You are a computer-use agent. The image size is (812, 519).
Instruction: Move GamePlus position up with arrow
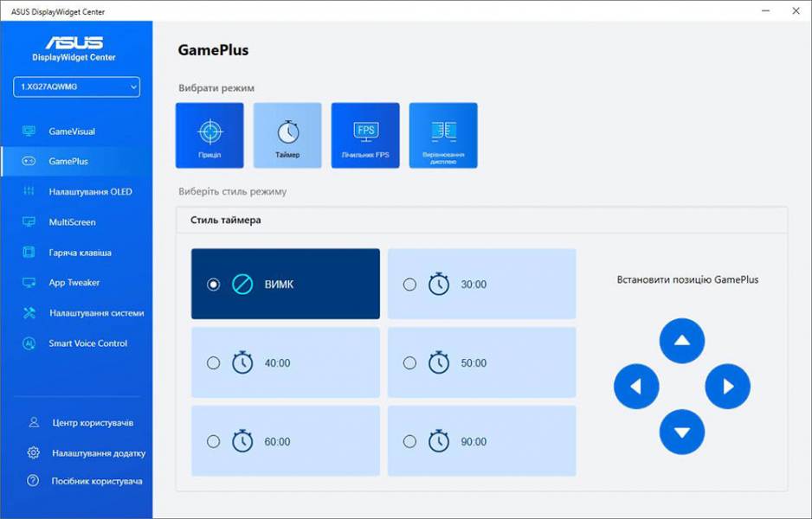682,341
